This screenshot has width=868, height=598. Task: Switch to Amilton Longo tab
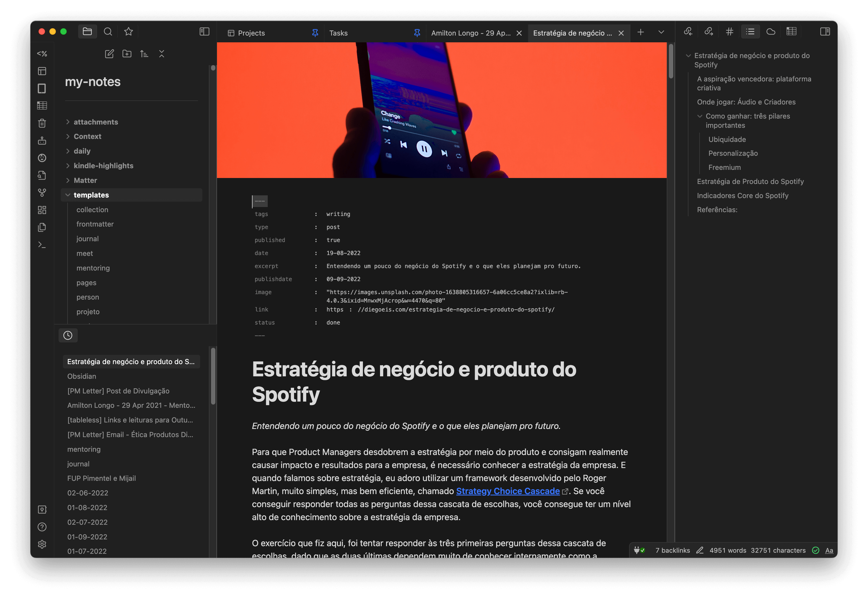(471, 33)
